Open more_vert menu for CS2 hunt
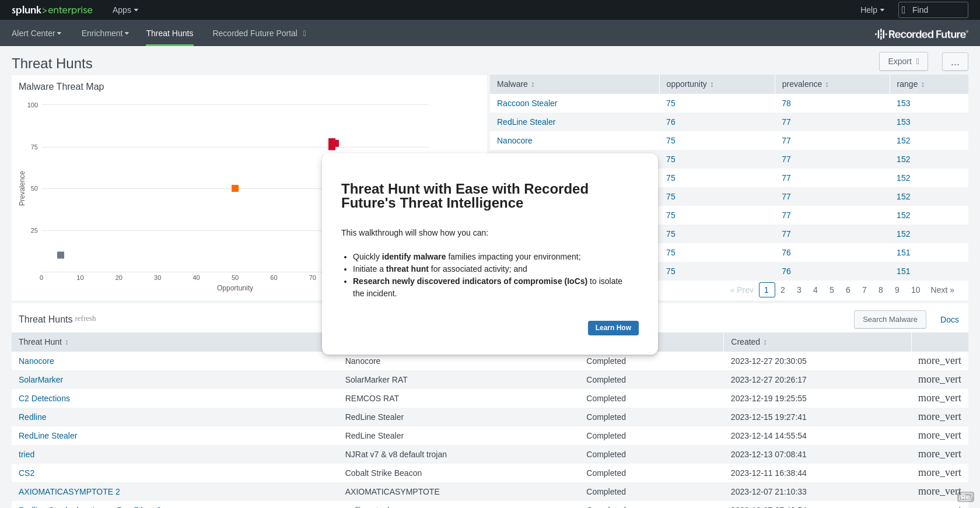 point(939,473)
